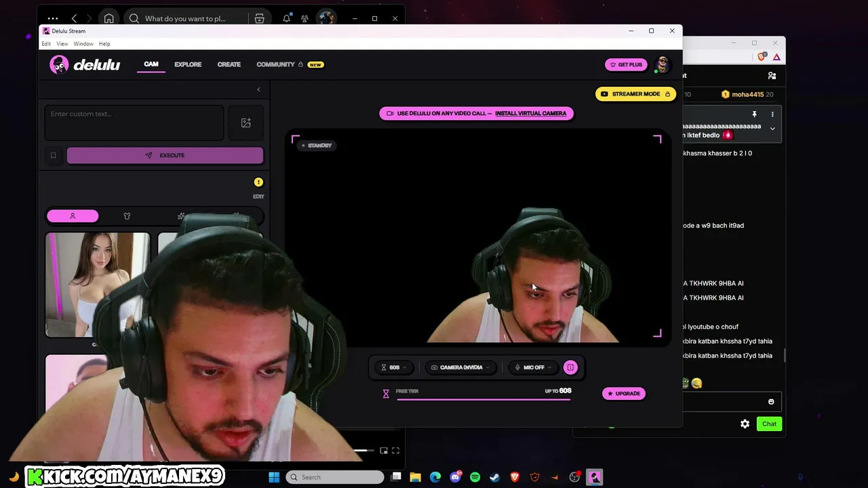Open Spotify profile avatar
The height and width of the screenshot is (488, 868).
tap(326, 18)
